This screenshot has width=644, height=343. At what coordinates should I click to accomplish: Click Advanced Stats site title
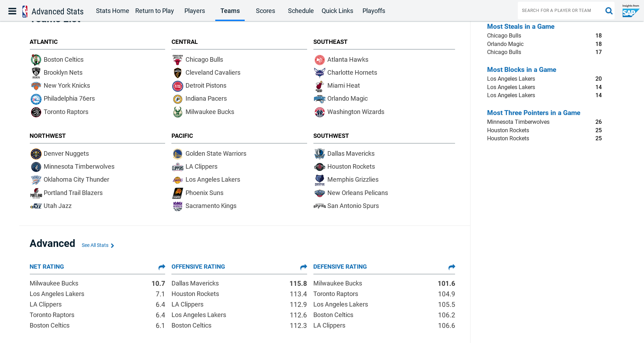(57, 12)
